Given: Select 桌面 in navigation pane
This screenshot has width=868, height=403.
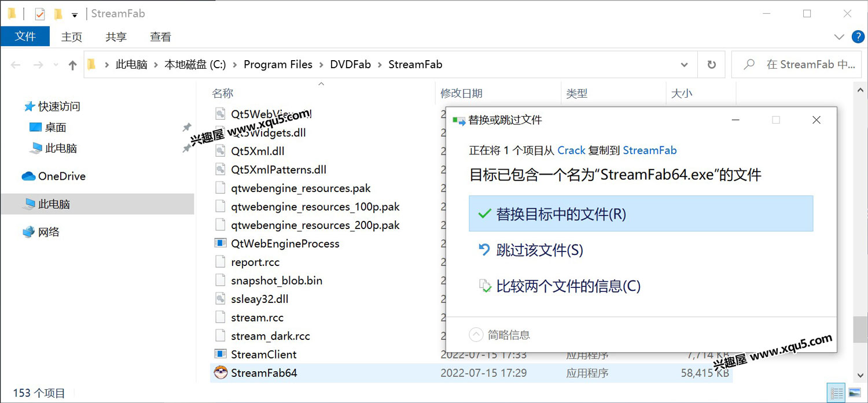Looking at the screenshot, I should point(56,127).
